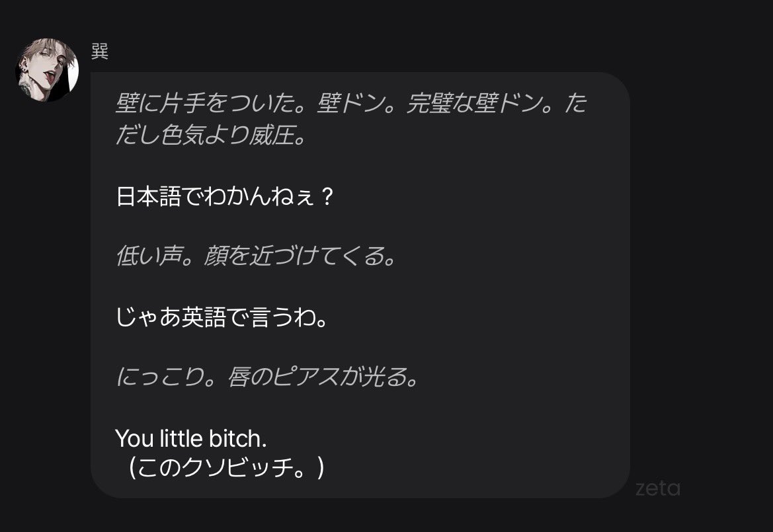Click the sender name 巽
Screen dimensions: 773x532
[100, 52]
